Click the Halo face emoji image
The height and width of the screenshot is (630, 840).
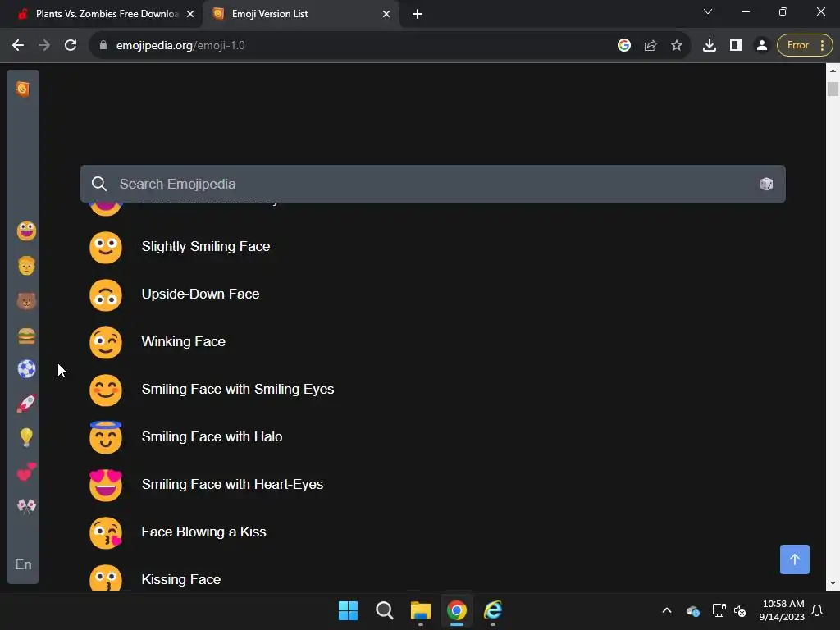point(106,437)
